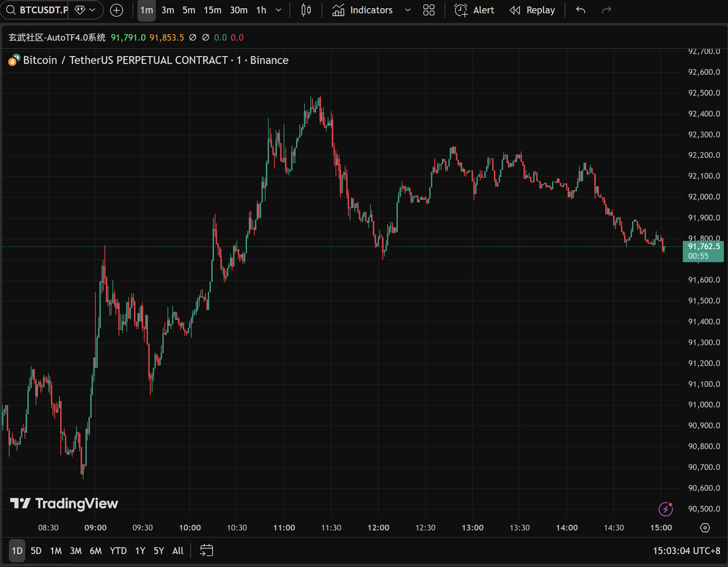Viewport: 728px width, 567px height.
Task: Expand the indicators favorites dropdown arrow
Action: point(408,10)
